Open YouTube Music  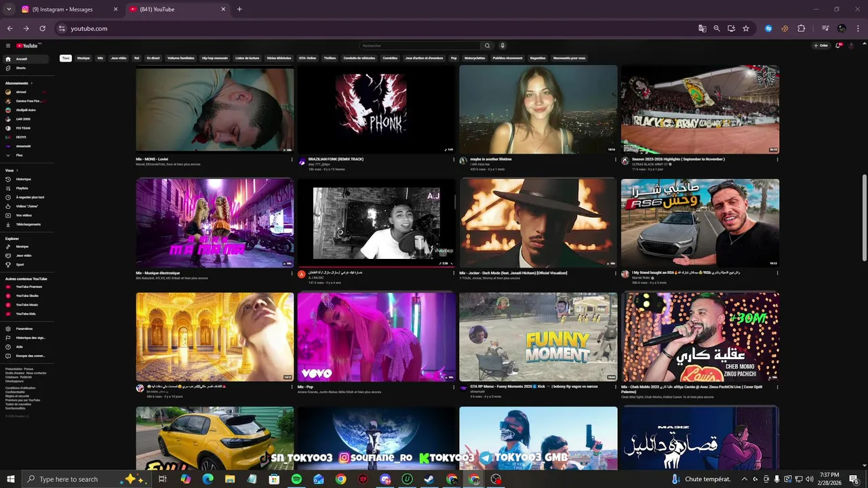click(x=26, y=305)
